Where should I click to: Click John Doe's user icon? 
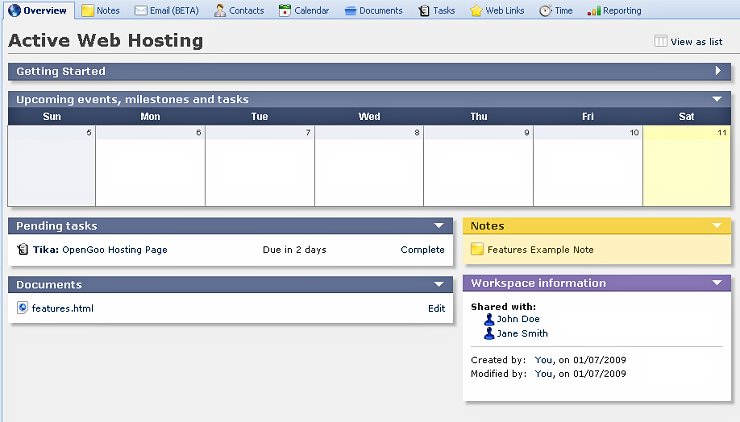tap(489, 319)
